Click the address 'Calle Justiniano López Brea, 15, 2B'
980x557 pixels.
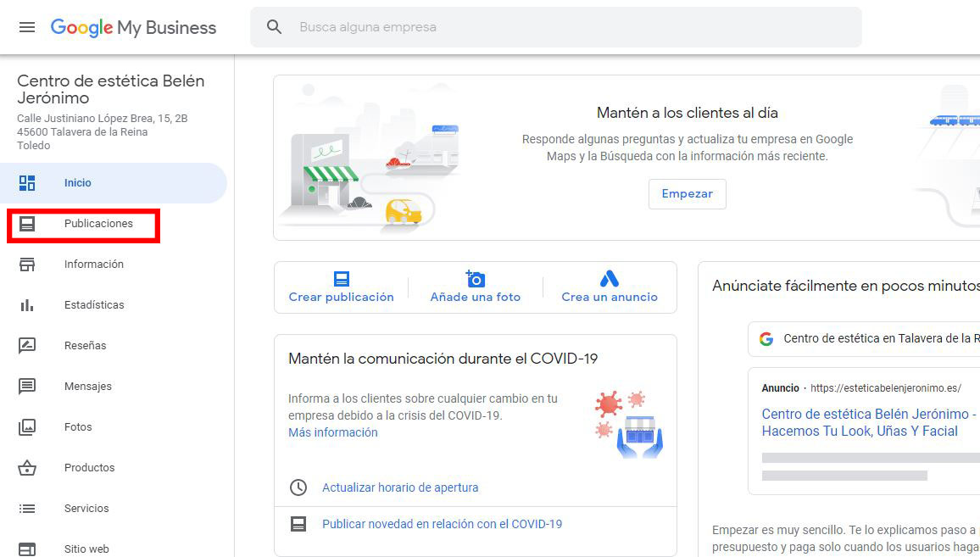(102, 118)
